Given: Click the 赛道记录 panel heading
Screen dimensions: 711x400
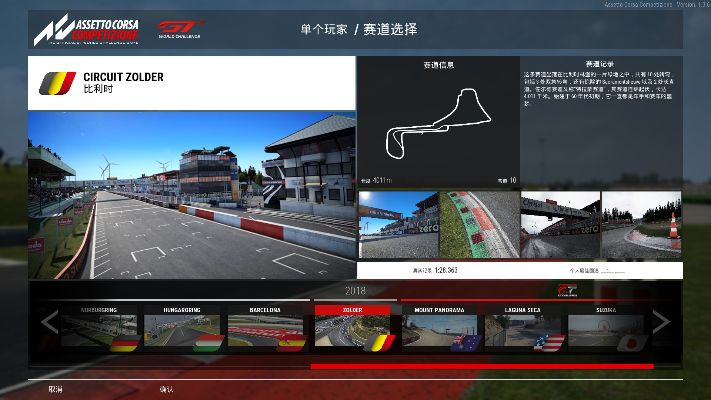Looking at the screenshot, I should (599, 64).
